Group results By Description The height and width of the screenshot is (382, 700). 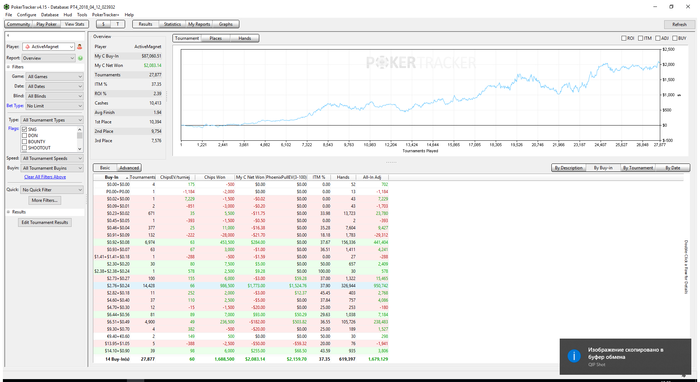pos(568,168)
